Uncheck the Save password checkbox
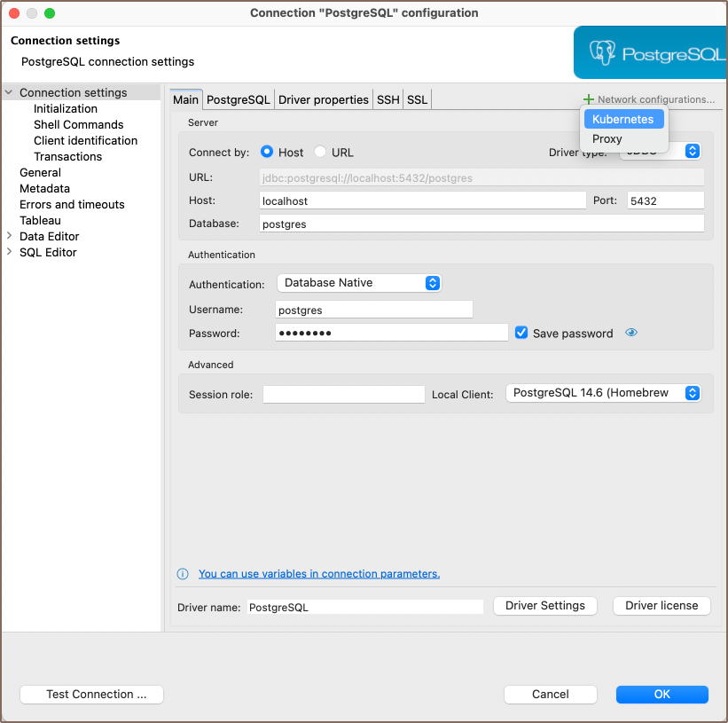This screenshot has height=723, width=728. [x=522, y=333]
